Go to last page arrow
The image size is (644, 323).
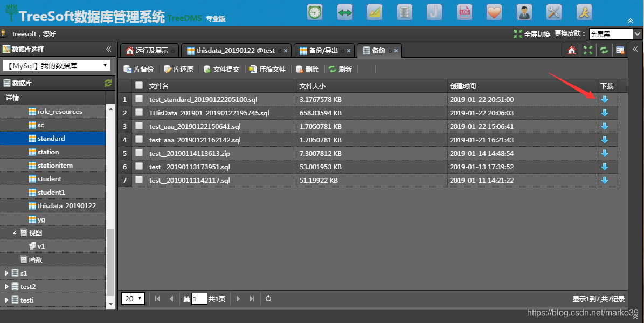[252, 299]
